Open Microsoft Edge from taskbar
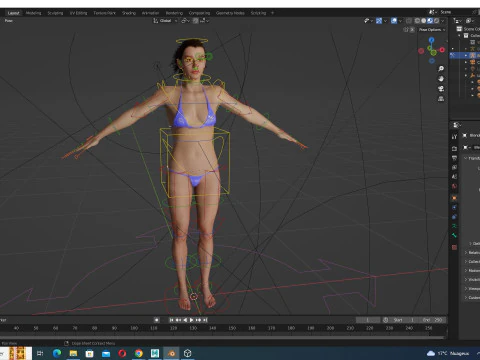Viewport: 480px width, 360px height. click(57, 353)
